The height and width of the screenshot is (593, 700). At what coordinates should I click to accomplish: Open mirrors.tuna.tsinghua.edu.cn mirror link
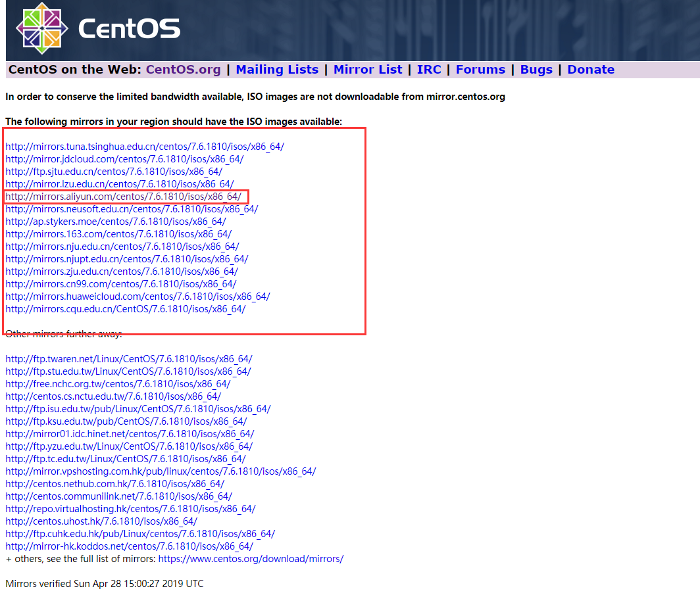point(145,147)
